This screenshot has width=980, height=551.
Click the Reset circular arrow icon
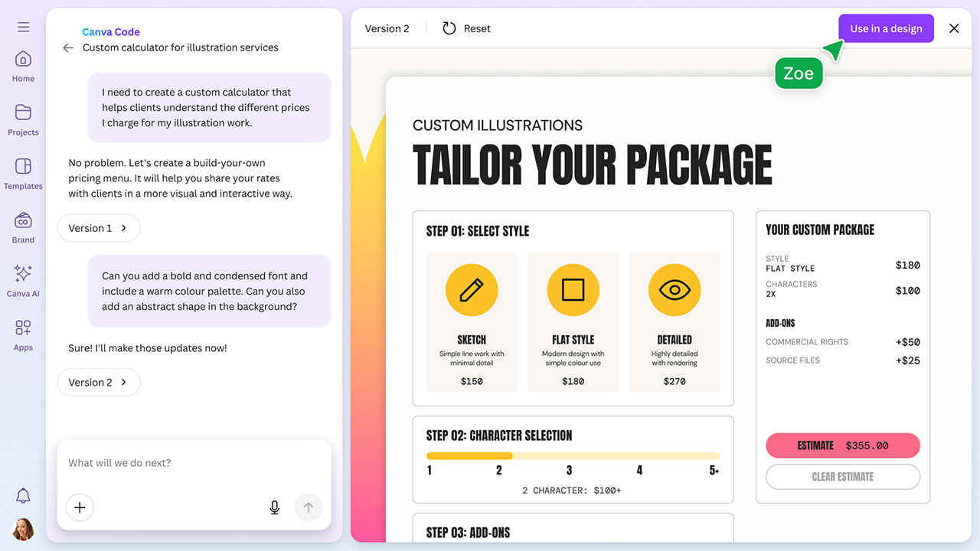(449, 28)
